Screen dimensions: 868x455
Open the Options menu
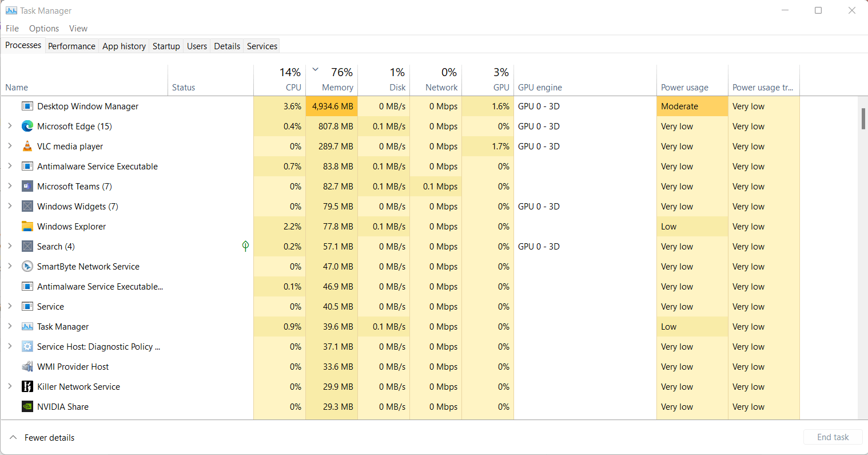click(44, 29)
